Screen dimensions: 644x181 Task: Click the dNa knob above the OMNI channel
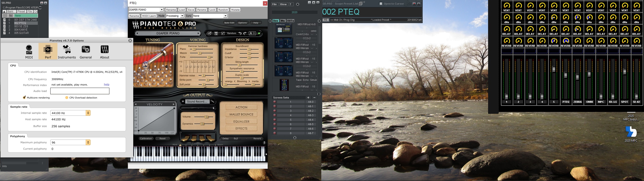[589, 17]
